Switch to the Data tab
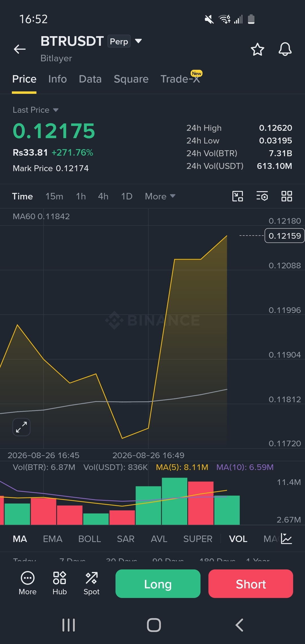This screenshot has height=644, width=305. 90,79
